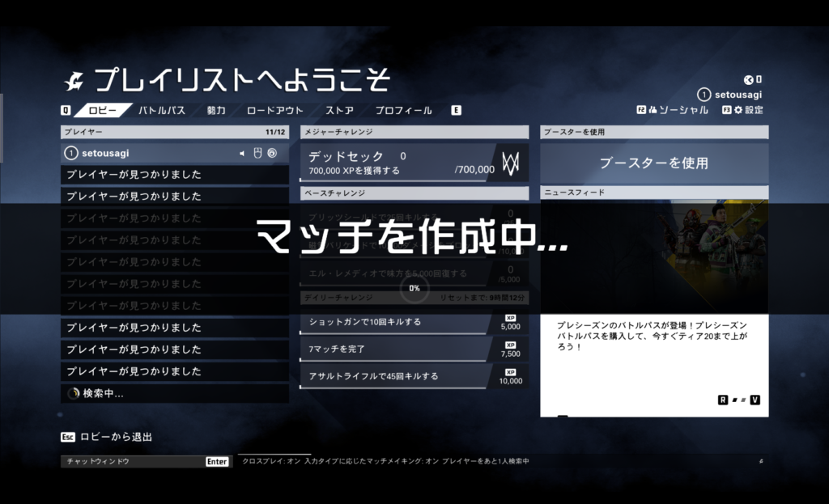
Task: Click the Watch Dogs logo on デッドセック challenge
Action: (x=510, y=163)
